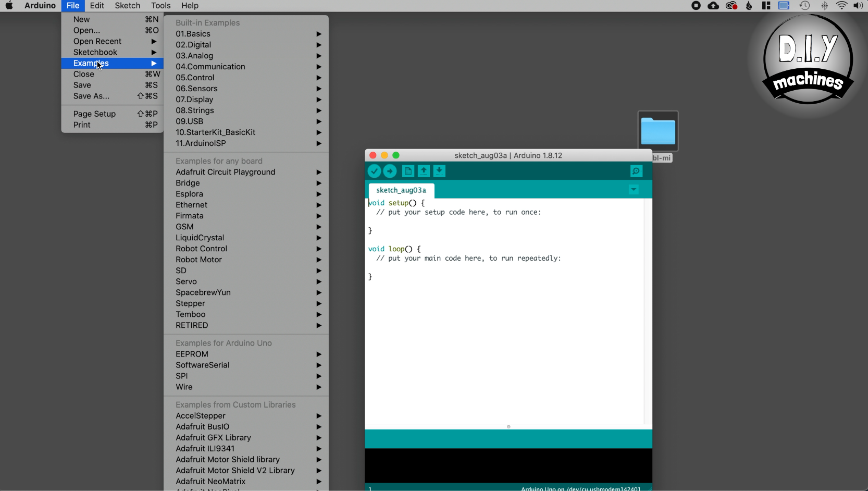Click the Verify checkmark button

(374, 171)
